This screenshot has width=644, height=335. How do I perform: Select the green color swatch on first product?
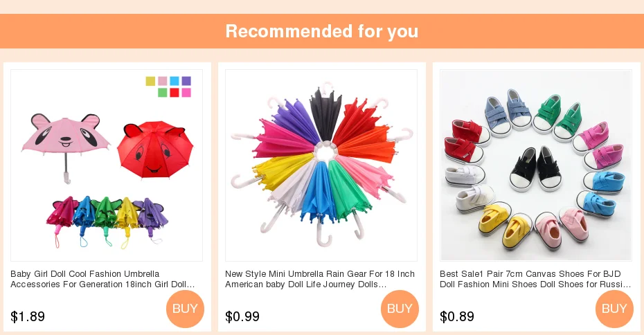[163, 93]
